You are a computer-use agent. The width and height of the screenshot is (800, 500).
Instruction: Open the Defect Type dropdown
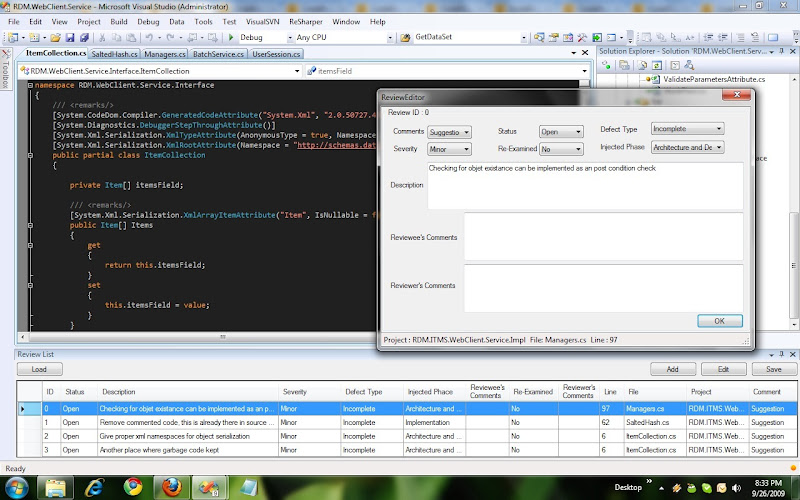(x=719, y=129)
